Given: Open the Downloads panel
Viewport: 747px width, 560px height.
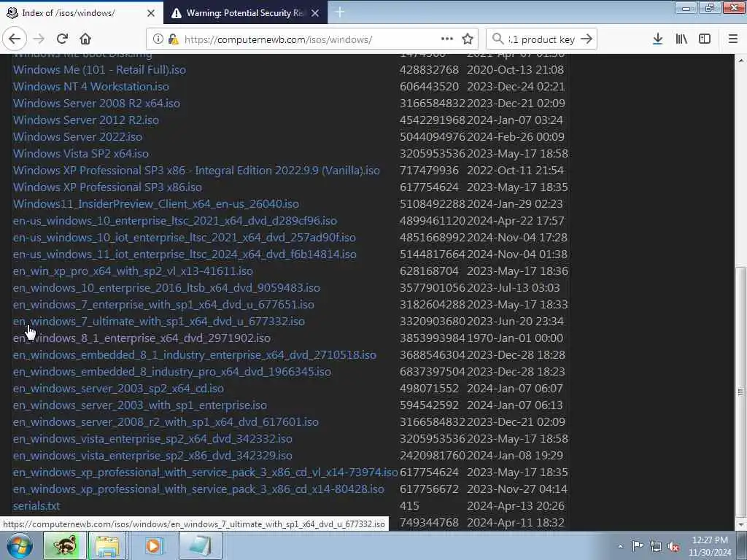Looking at the screenshot, I should tap(657, 39).
